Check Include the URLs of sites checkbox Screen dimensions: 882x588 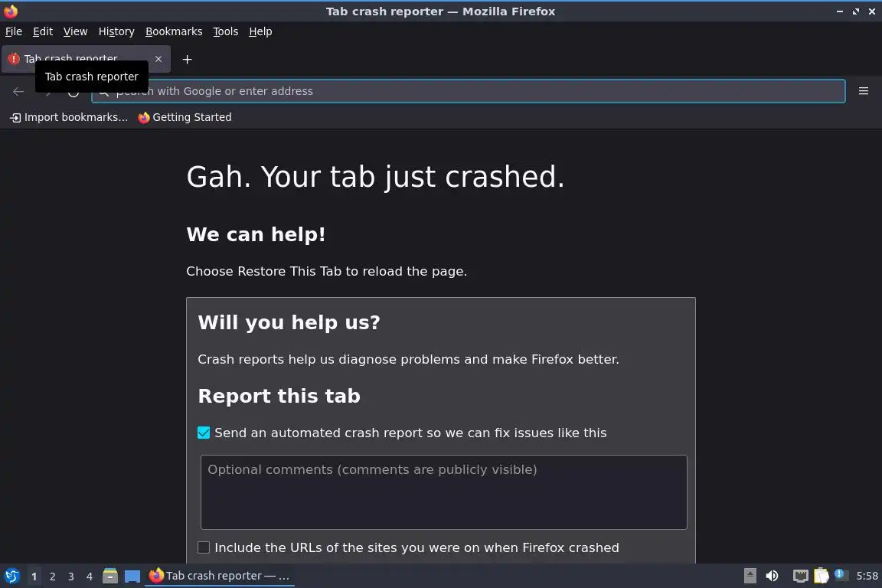pos(204,547)
